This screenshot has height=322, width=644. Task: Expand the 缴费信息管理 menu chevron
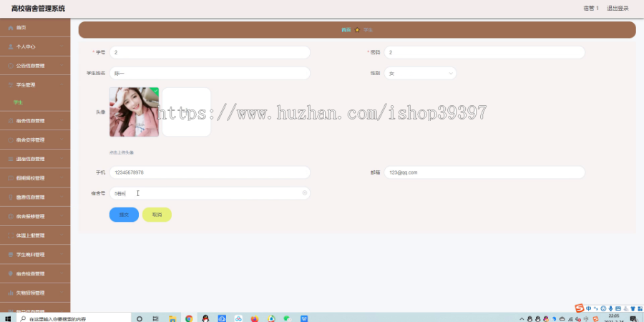(62, 197)
